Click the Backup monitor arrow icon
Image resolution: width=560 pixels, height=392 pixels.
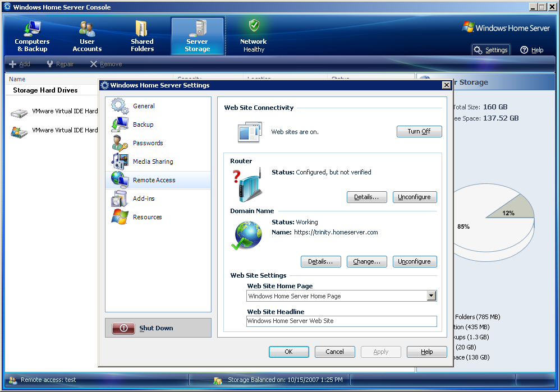pyautogui.click(x=120, y=124)
